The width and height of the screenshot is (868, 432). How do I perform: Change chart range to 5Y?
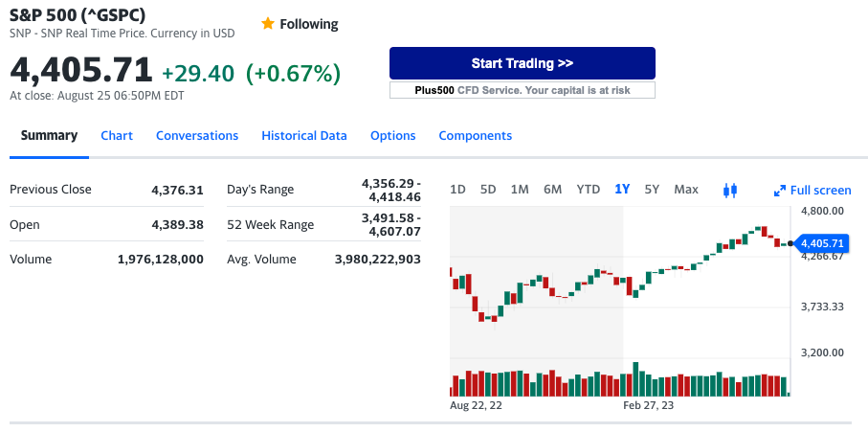(x=652, y=190)
